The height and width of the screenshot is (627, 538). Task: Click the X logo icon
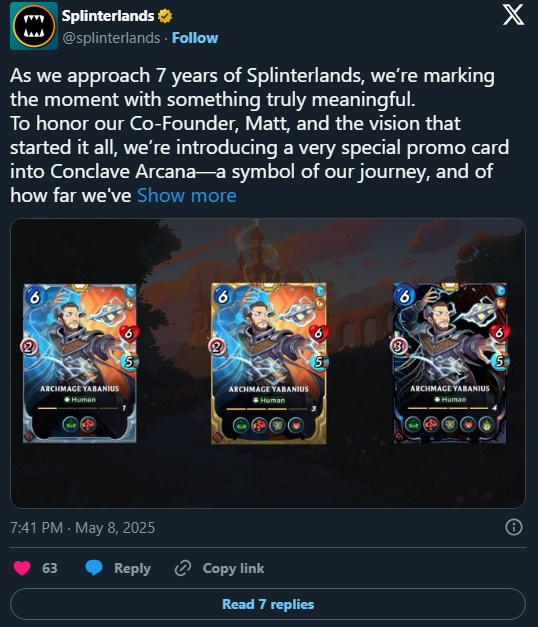pos(513,16)
